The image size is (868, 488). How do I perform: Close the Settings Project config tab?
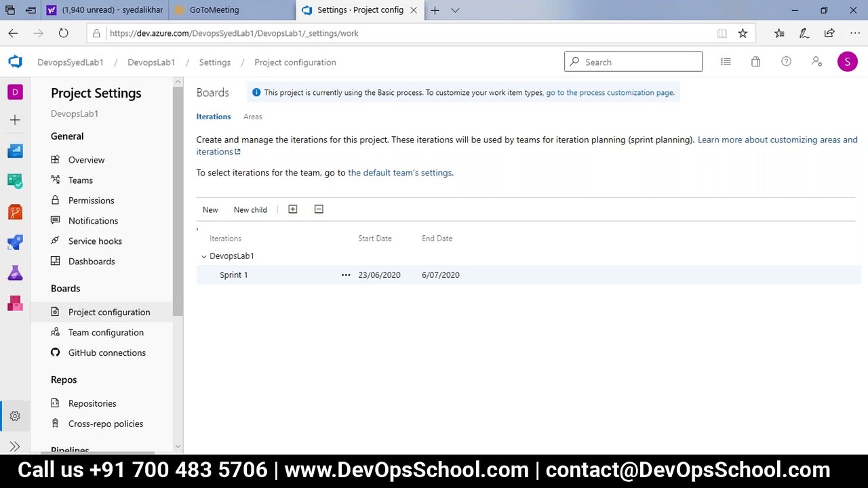tap(413, 10)
